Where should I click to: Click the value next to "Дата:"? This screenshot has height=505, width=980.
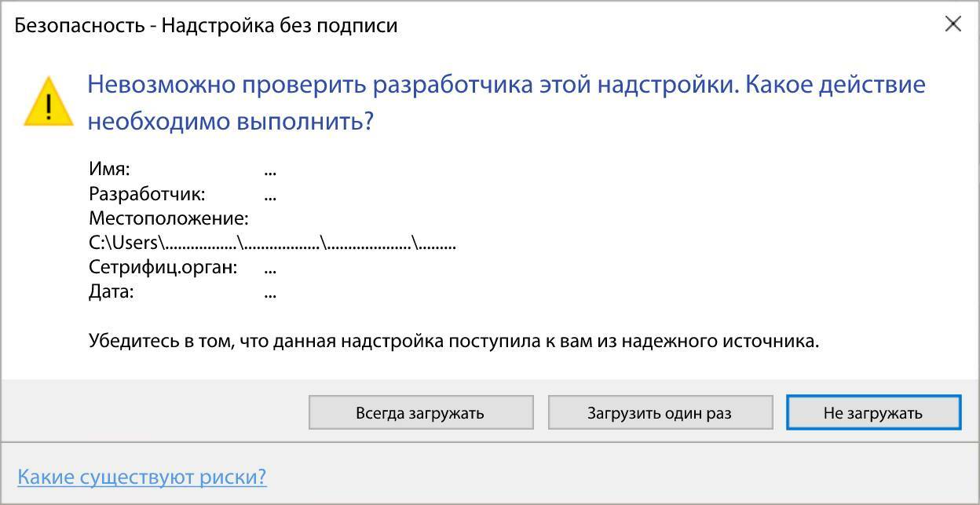[270, 292]
